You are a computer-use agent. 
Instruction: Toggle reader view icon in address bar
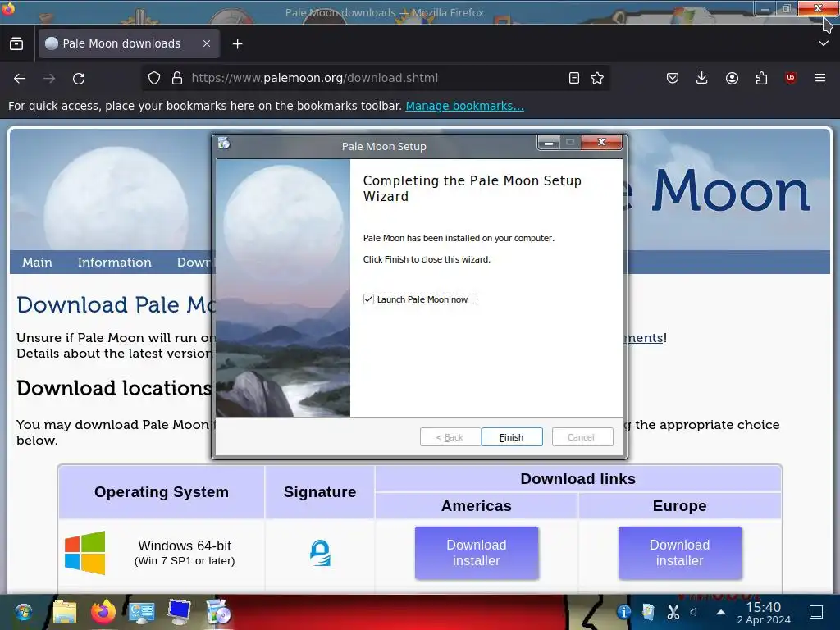(x=573, y=78)
